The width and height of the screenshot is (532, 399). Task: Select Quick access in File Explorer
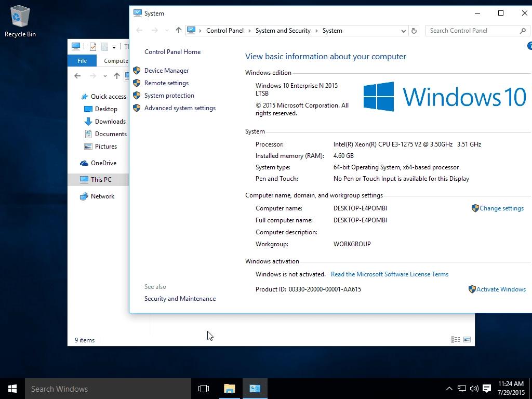click(108, 97)
